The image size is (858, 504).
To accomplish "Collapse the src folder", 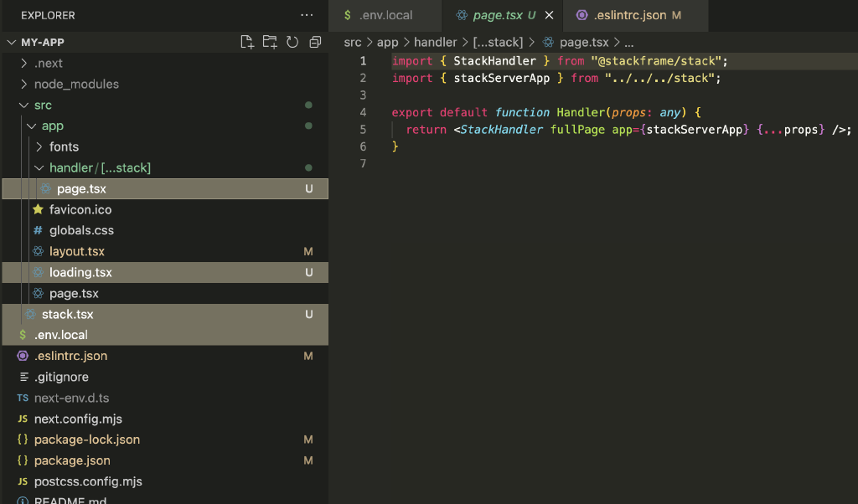I will (42, 105).
